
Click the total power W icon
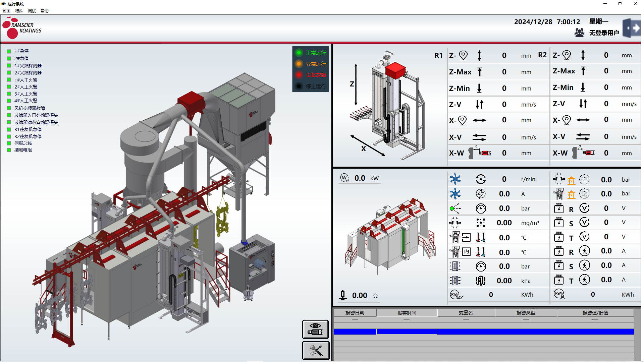click(345, 178)
